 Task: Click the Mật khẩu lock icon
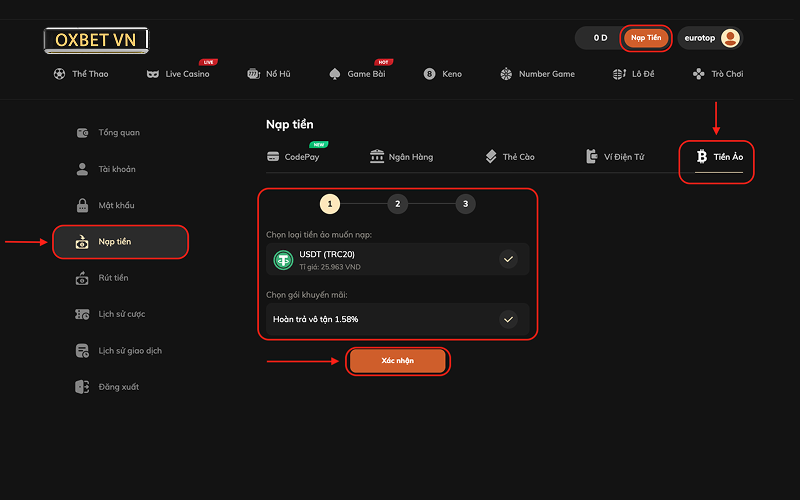[83, 205]
